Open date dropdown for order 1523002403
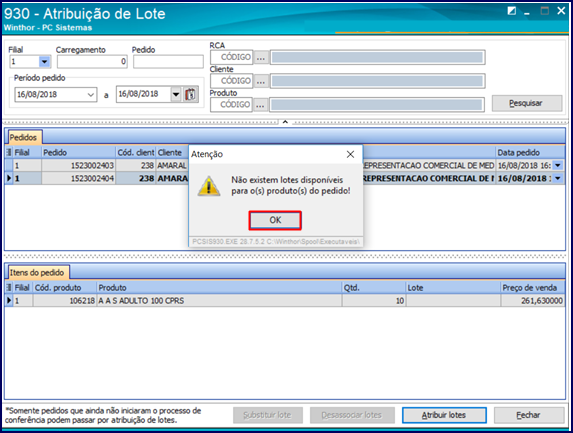Image resolution: width=573 pixels, height=433 pixels. click(x=558, y=166)
